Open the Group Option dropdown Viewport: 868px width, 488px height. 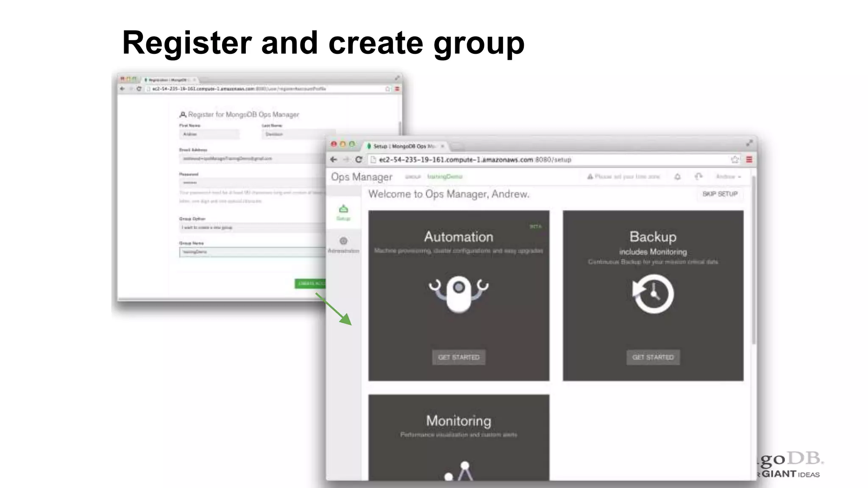[x=253, y=227]
